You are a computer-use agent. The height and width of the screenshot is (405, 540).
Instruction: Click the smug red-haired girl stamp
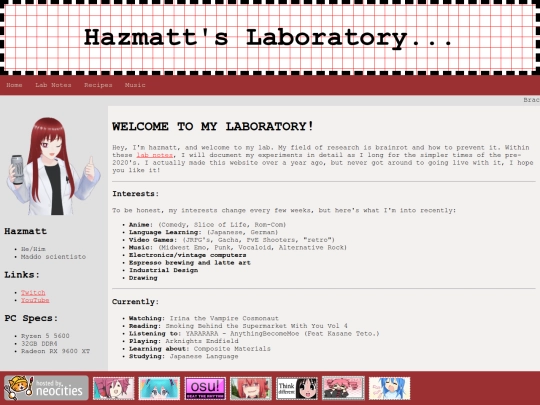click(x=251, y=388)
